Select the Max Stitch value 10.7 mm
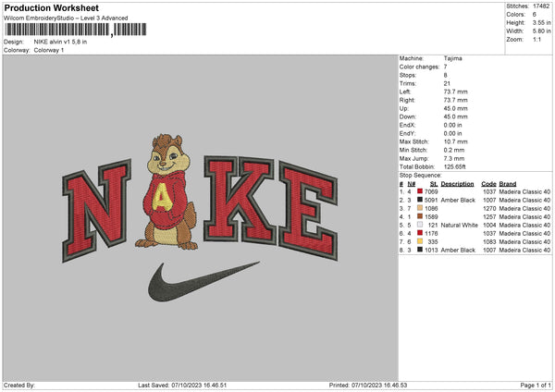555x392 pixels. 455,141
